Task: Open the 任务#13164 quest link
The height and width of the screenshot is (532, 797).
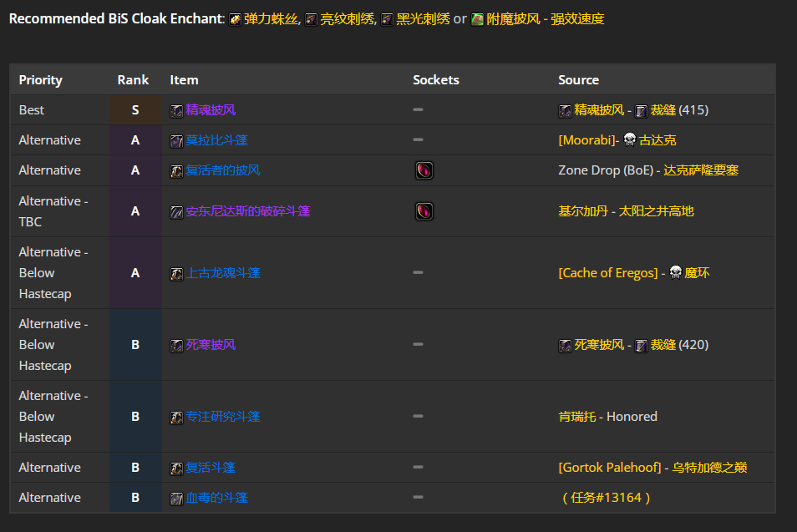Action: click(x=607, y=498)
